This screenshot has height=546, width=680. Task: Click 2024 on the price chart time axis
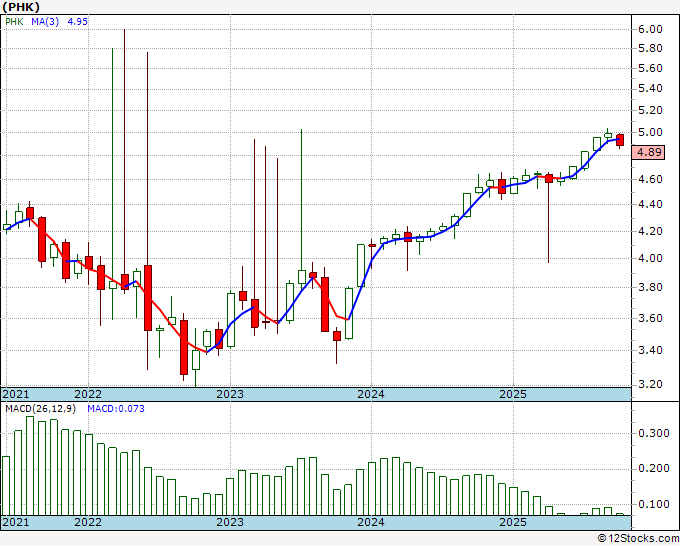371,394
